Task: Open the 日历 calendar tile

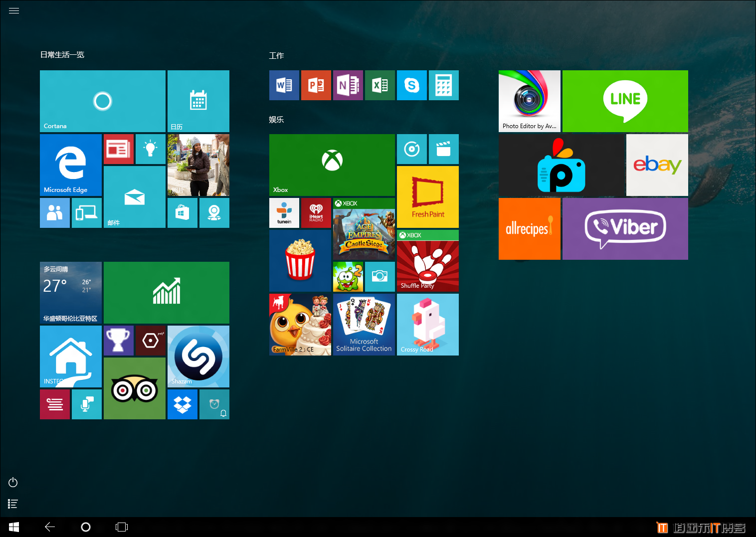Action: tap(198, 101)
